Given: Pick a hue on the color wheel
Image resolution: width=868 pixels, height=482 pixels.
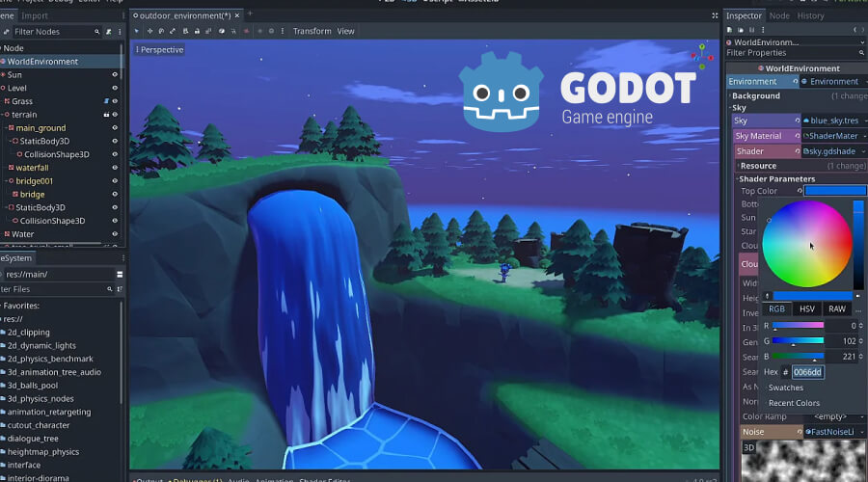Looking at the screenshot, I should (x=807, y=244).
